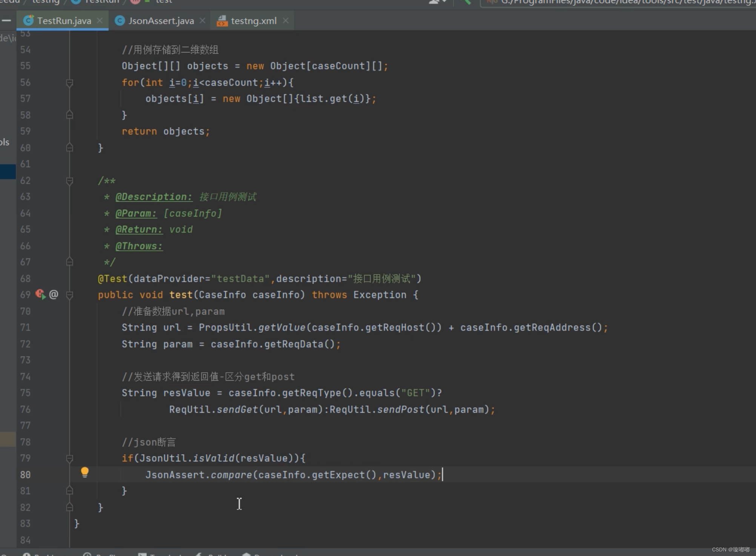Image resolution: width=756 pixels, height=556 pixels.
Task: Hide the side tool window using the minus button
Action: click(x=7, y=21)
